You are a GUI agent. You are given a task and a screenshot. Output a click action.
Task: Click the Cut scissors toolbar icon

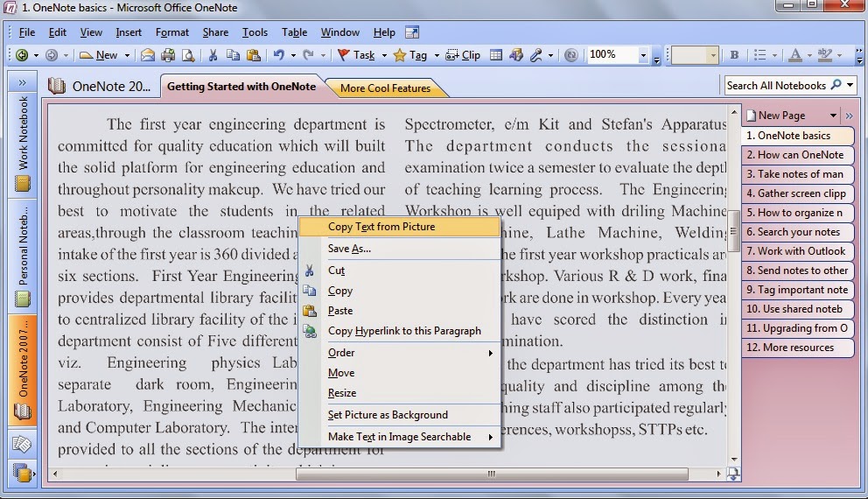tap(213, 55)
